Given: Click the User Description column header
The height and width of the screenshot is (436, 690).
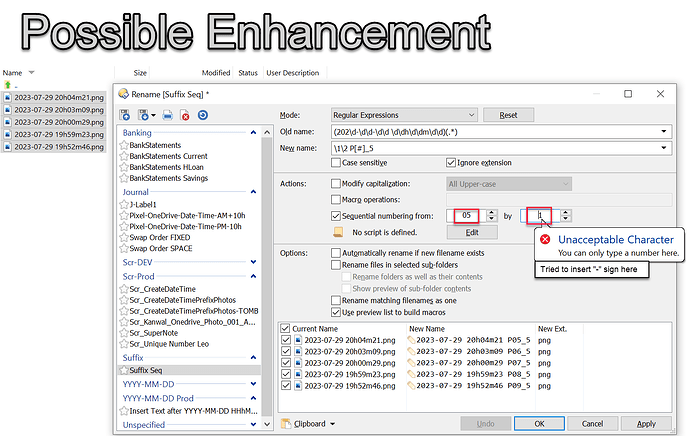Looking at the screenshot, I should (x=293, y=73).
